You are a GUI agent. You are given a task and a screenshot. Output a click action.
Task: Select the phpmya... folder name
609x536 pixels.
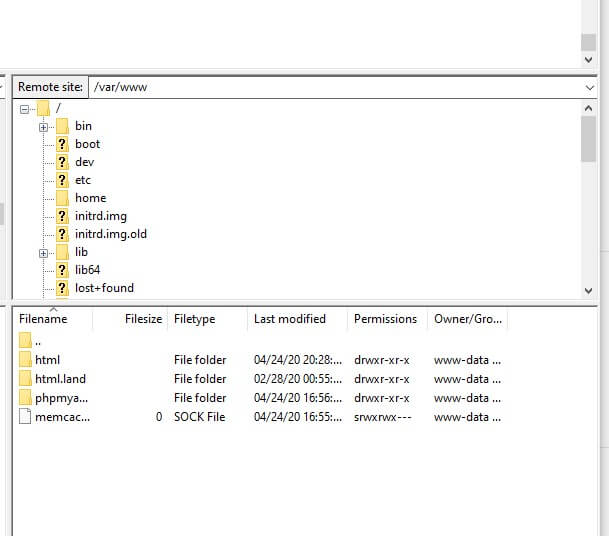tap(61, 398)
